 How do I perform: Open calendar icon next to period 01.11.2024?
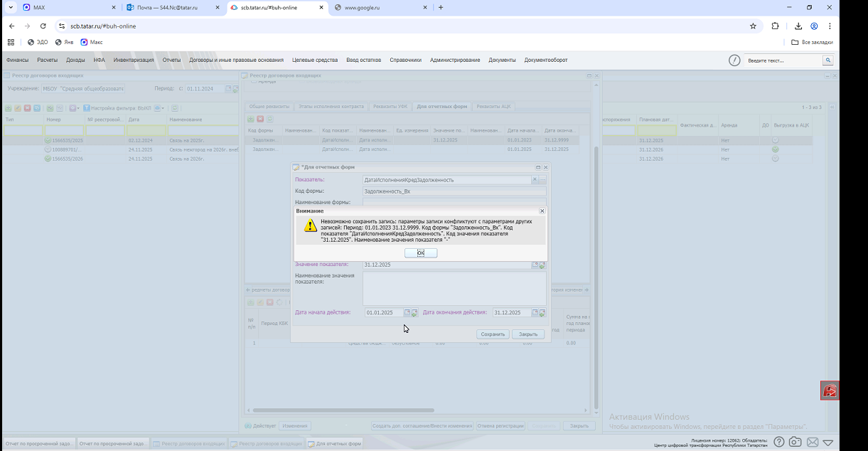coord(228,89)
